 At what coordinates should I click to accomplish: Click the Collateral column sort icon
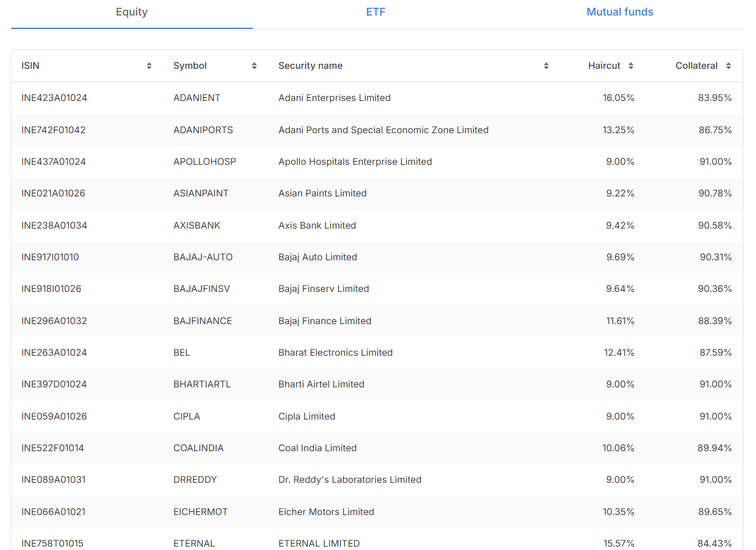[x=727, y=65]
